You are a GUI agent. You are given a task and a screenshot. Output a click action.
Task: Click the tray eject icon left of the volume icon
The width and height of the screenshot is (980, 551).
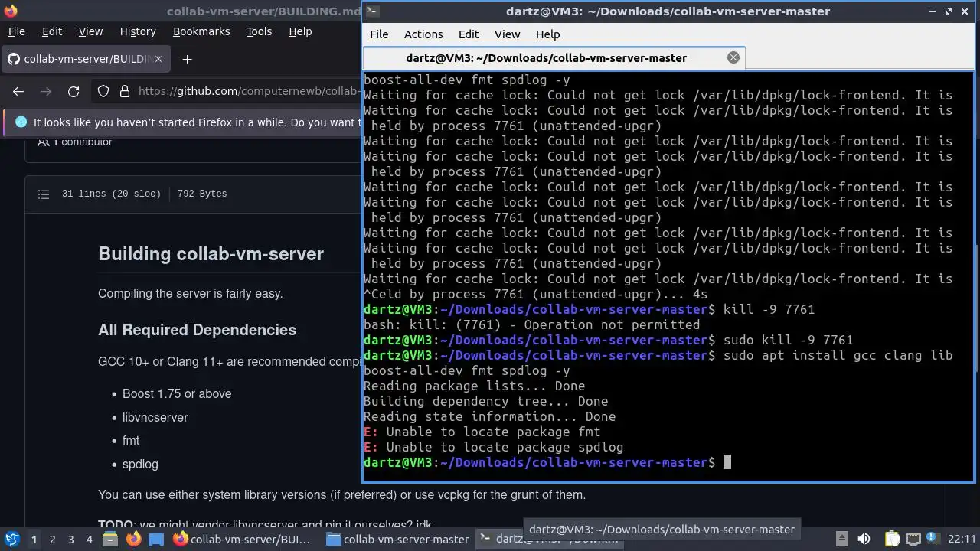point(841,539)
